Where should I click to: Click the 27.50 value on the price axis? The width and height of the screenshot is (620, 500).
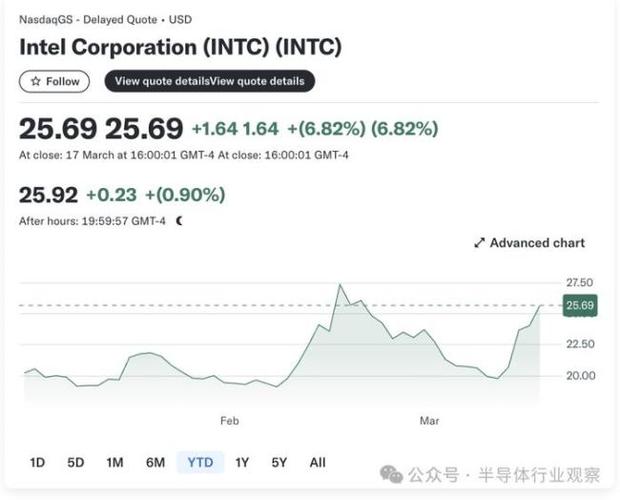(580, 283)
